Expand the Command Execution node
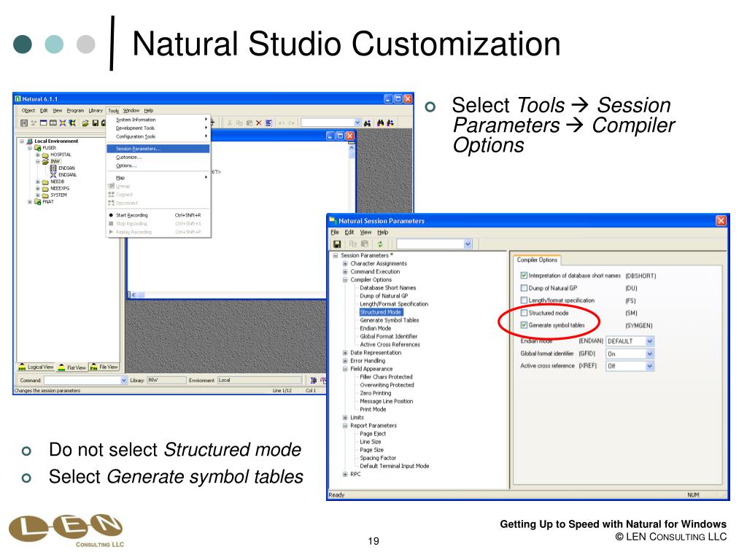 tap(345, 271)
